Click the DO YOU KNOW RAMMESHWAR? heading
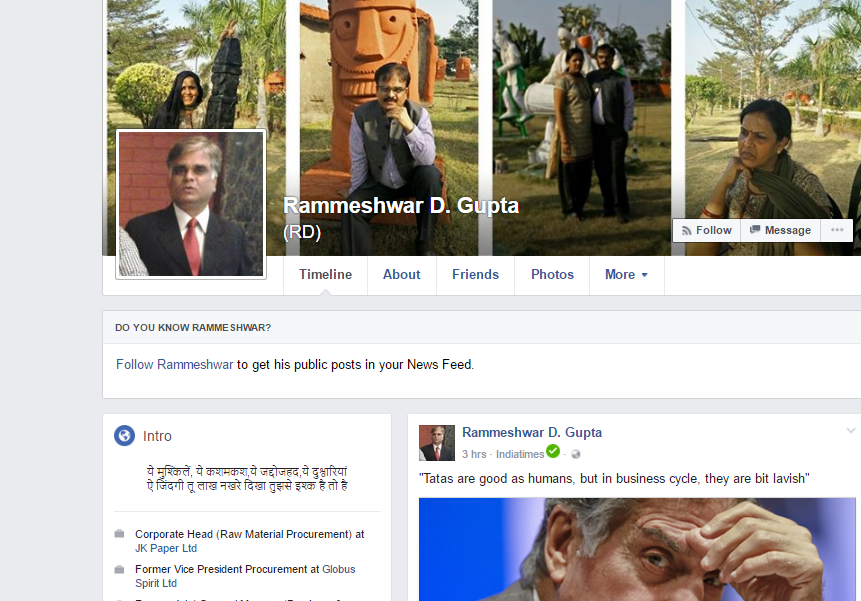861x601 pixels. pyautogui.click(x=193, y=328)
